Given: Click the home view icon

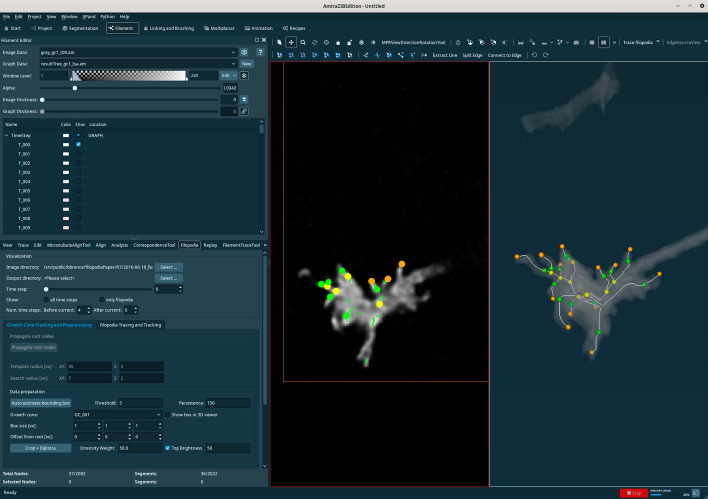Looking at the screenshot, I should coord(338,42).
